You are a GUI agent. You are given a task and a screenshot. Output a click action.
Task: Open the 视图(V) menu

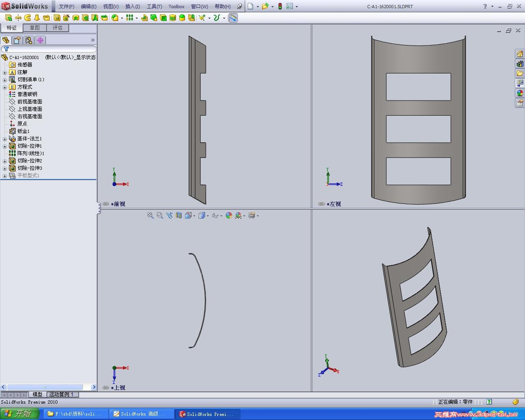point(111,7)
